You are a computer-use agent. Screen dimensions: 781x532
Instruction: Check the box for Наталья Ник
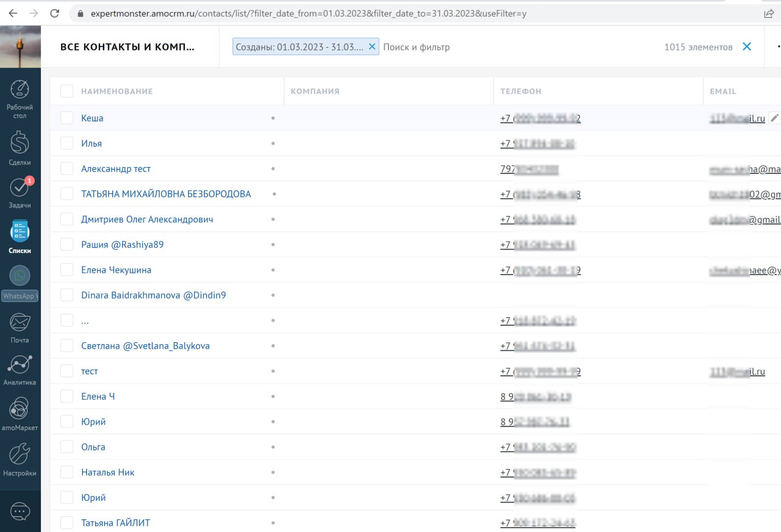[x=67, y=472]
